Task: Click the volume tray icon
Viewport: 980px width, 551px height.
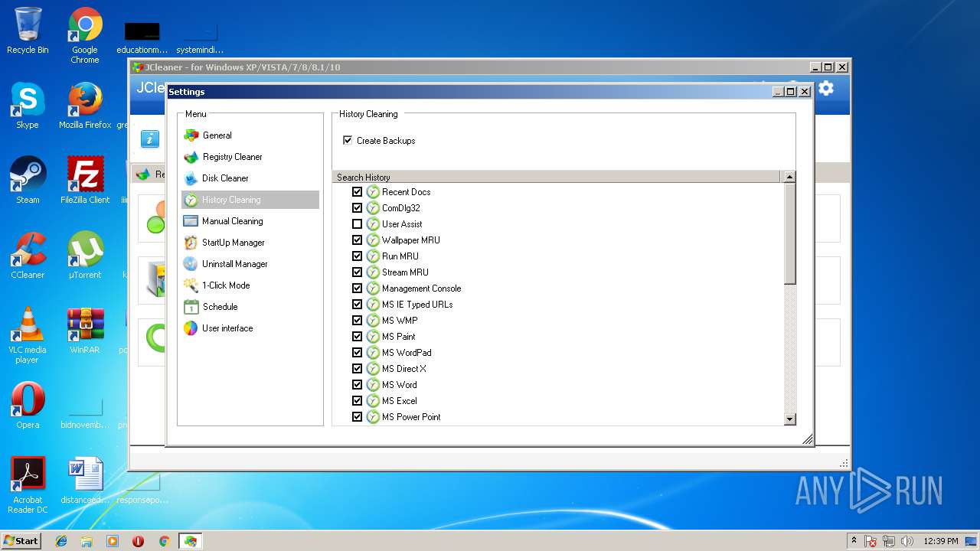Action: coord(907,541)
